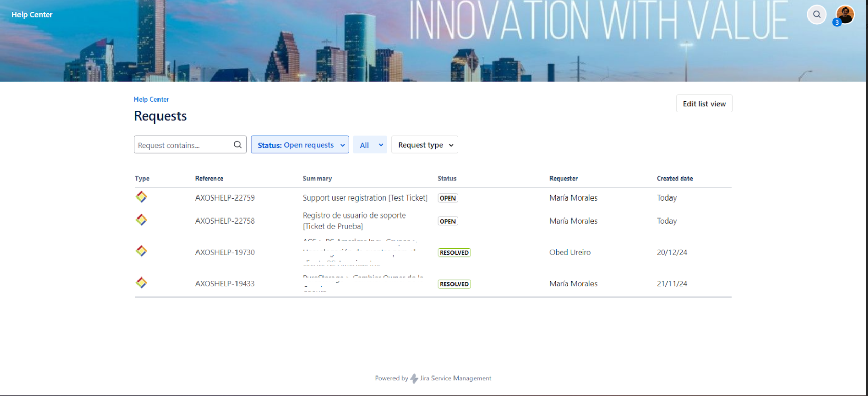Click request type icon for AXOSHELP-22758
868x396 pixels.
coord(142,220)
